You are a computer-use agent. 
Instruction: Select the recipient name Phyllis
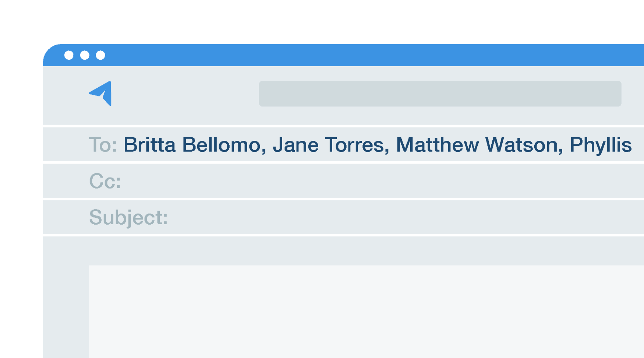tap(600, 145)
